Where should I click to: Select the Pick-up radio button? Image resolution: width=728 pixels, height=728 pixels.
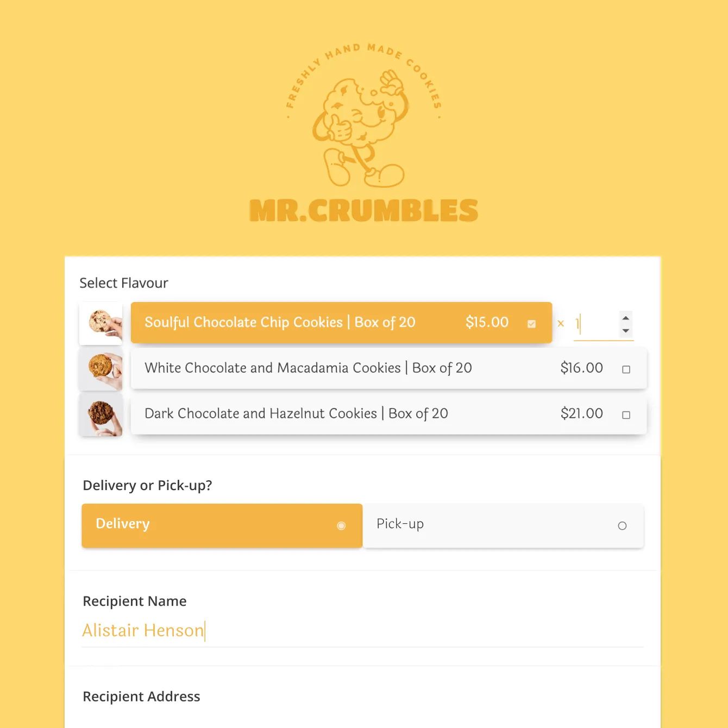click(622, 525)
